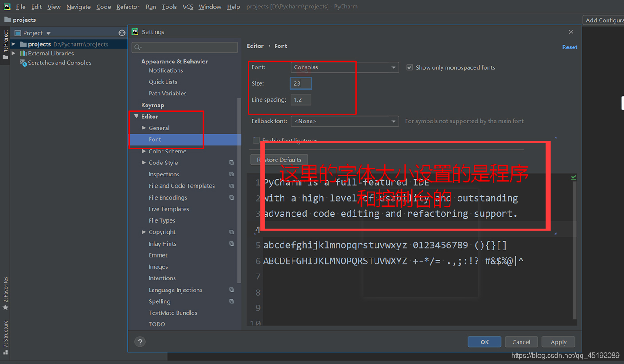Expand the General settings node
The image size is (624, 364).
point(143,128)
